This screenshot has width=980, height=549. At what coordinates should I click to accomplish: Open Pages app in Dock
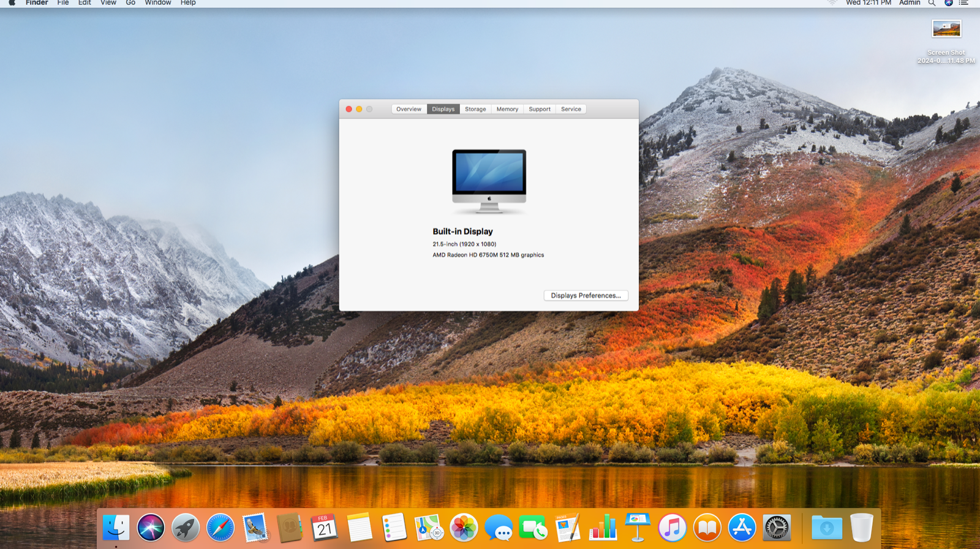coord(568,528)
